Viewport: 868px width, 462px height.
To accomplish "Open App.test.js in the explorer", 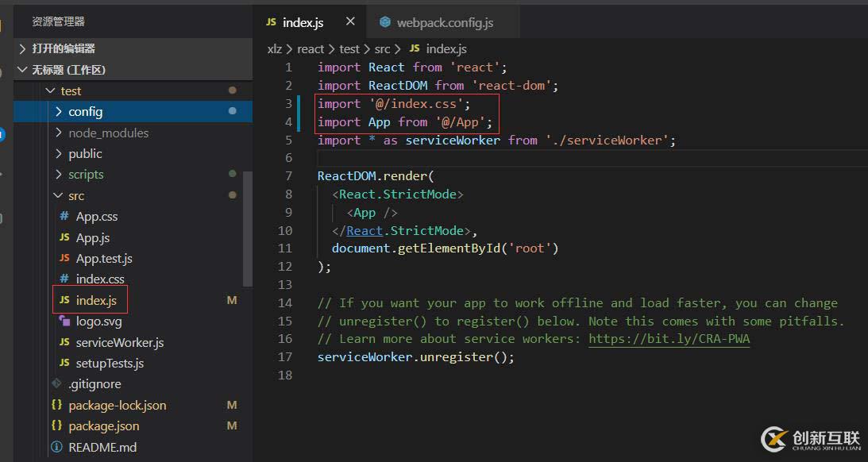I will [104, 259].
